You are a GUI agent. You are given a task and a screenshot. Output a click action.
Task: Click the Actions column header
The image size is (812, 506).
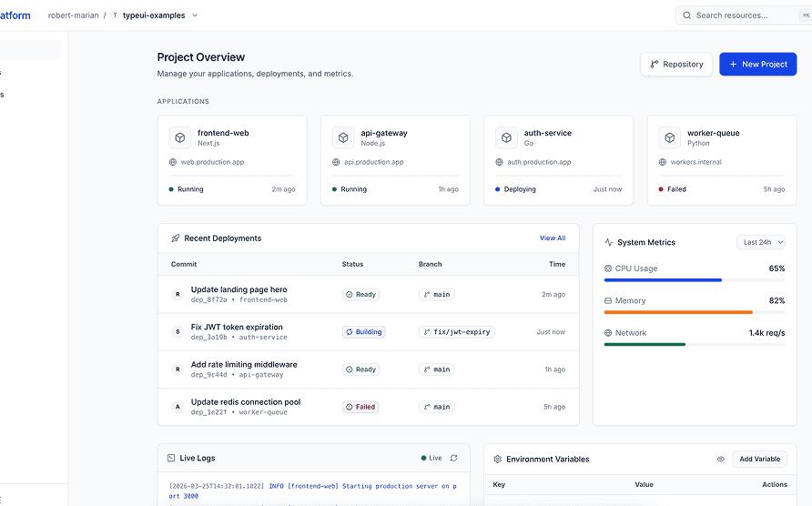[x=775, y=485]
